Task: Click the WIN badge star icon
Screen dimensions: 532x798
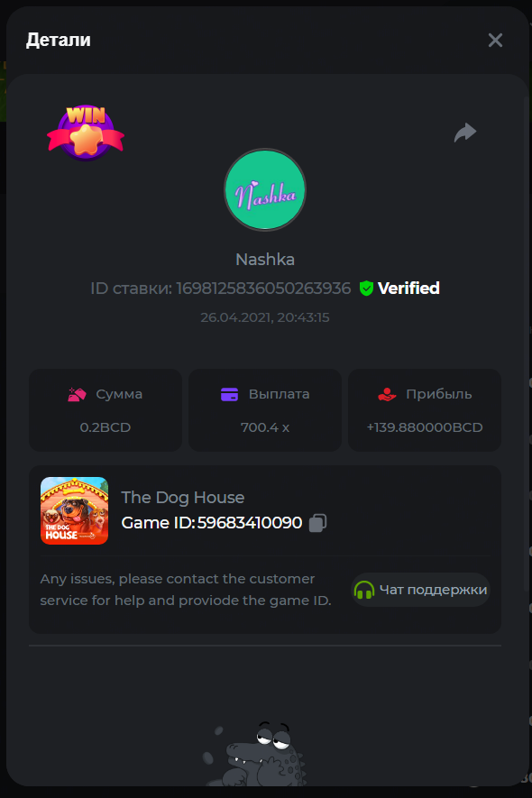Action: tap(86, 133)
